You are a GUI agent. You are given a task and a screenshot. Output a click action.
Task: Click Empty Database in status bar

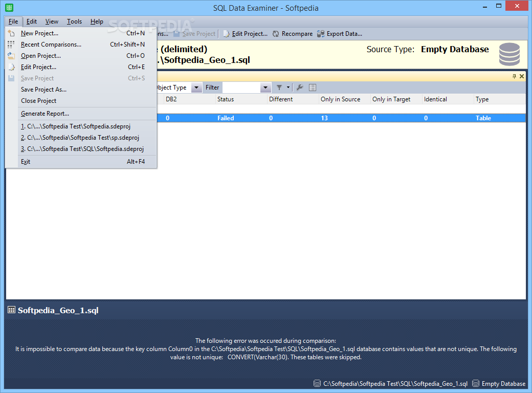click(x=503, y=384)
